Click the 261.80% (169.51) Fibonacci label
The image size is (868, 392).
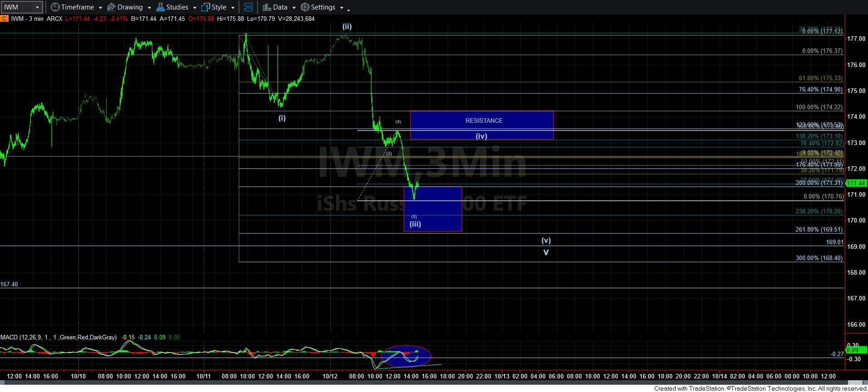(x=819, y=230)
